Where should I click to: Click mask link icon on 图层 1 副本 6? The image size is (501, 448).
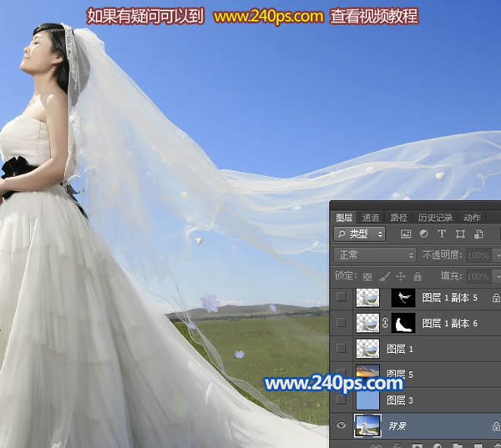click(x=385, y=323)
